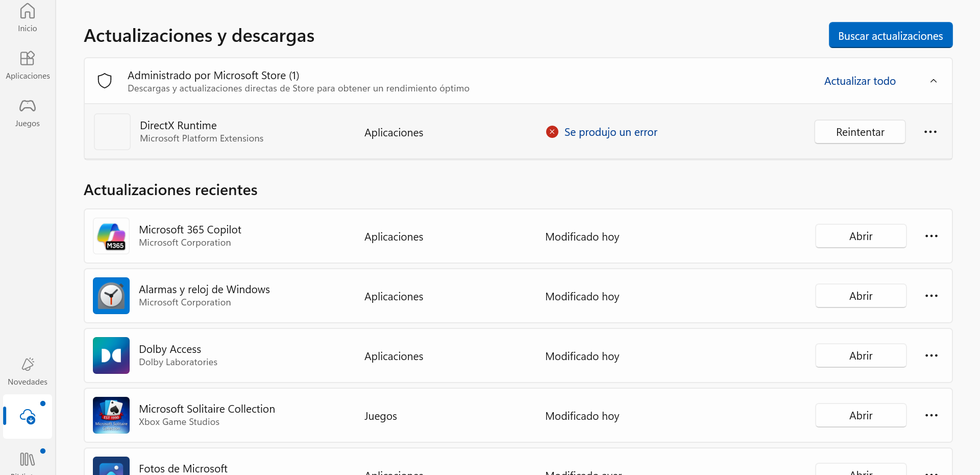Screen dimensions: 980x475
Task: Collapse the Administrado por Microsoft Store section
Action: 934,81
